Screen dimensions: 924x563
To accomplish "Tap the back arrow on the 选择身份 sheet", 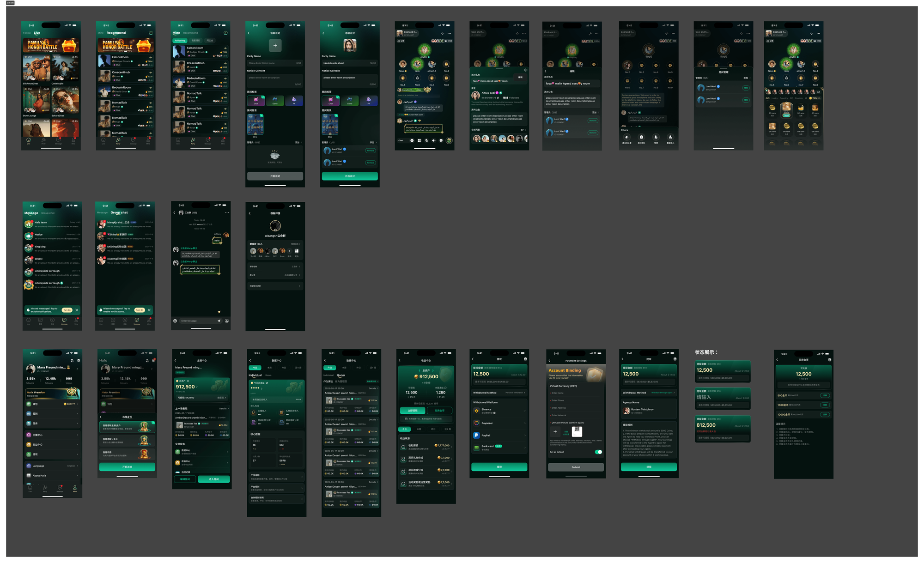I will 101,417.
